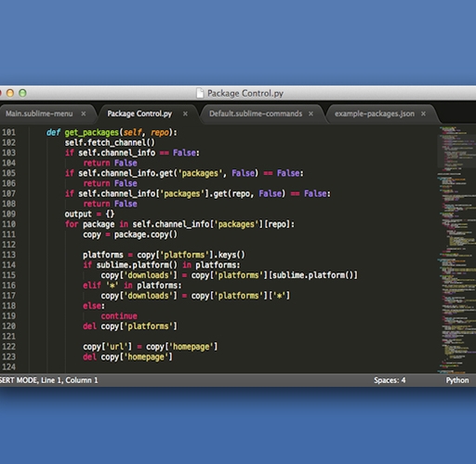Click line number 110 in the gutter
This screenshot has width=476, height=464.
tap(8, 224)
